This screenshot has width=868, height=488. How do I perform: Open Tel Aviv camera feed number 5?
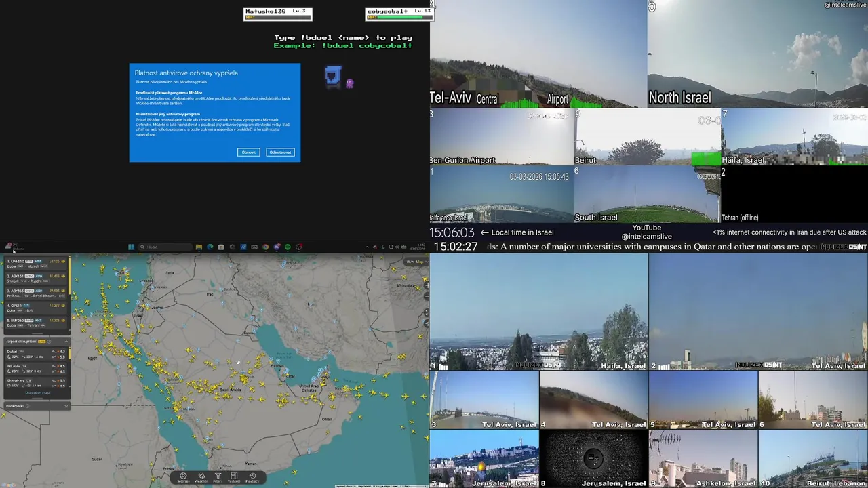coord(703,400)
